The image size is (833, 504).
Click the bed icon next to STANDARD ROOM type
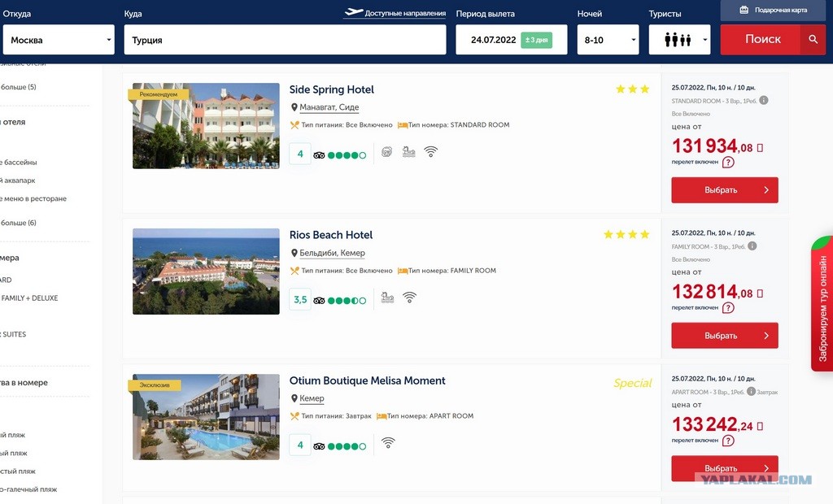(x=402, y=125)
